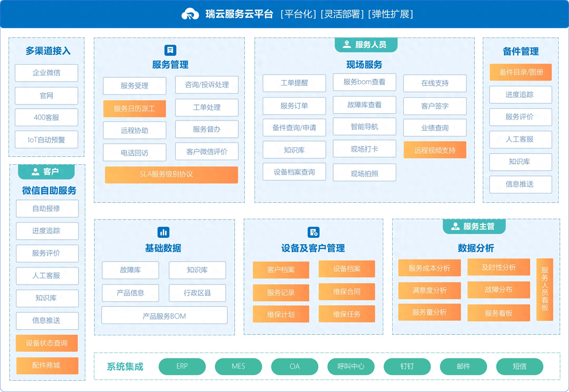Click the 设备及客户管理 document-gear icon
Viewport: 569px width, 392px height.
coord(313,232)
